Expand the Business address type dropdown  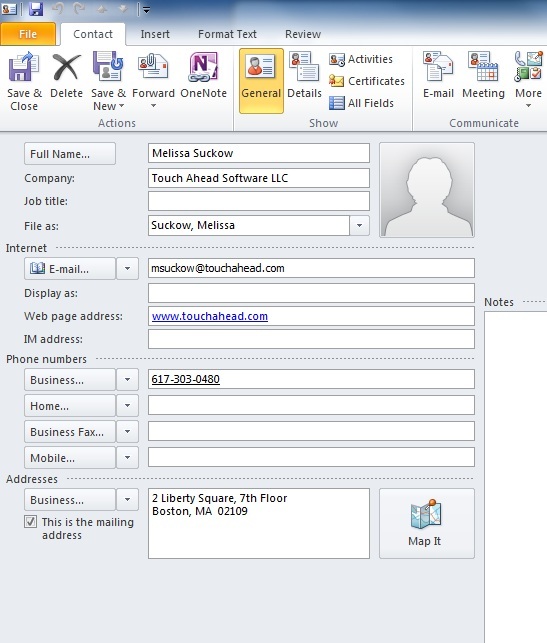click(x=127, y=499)
